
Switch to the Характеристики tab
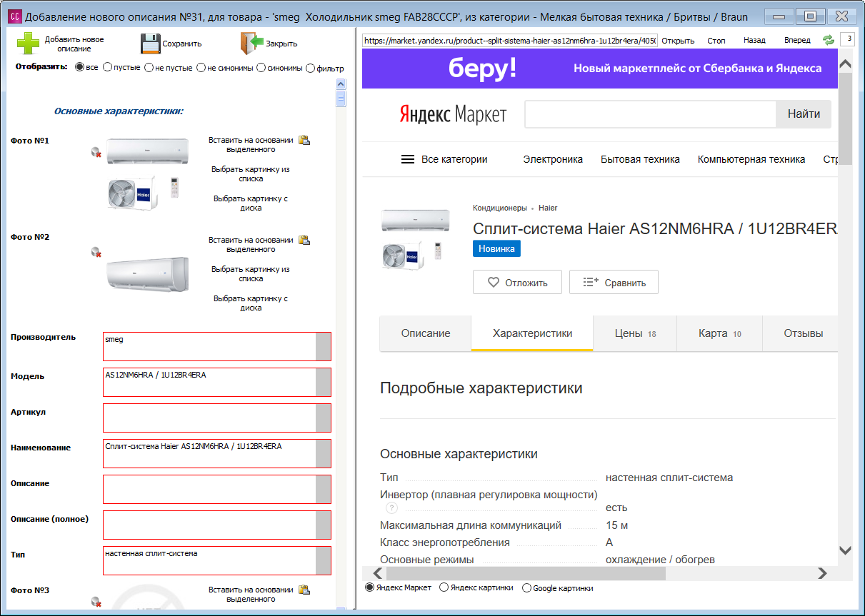coord(532,333)
